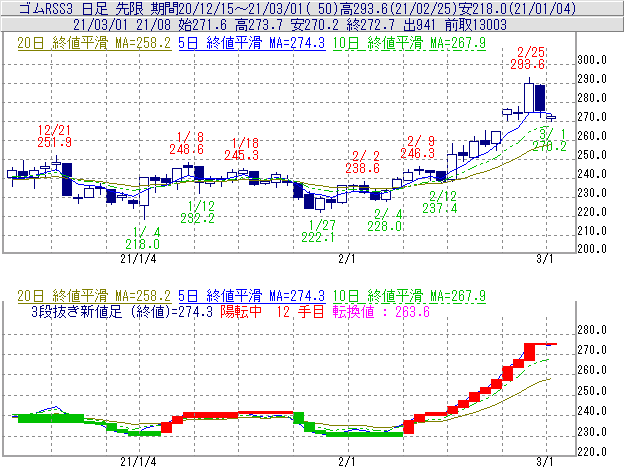Click the 2/1 date on lower x-axis
Screen dimensions: 624x473
pos(347,461)
